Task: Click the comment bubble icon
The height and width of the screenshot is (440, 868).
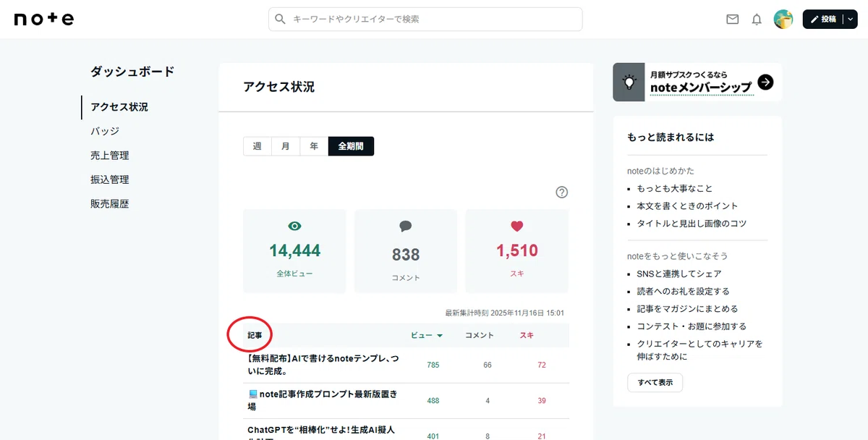Action: point(406,227)
